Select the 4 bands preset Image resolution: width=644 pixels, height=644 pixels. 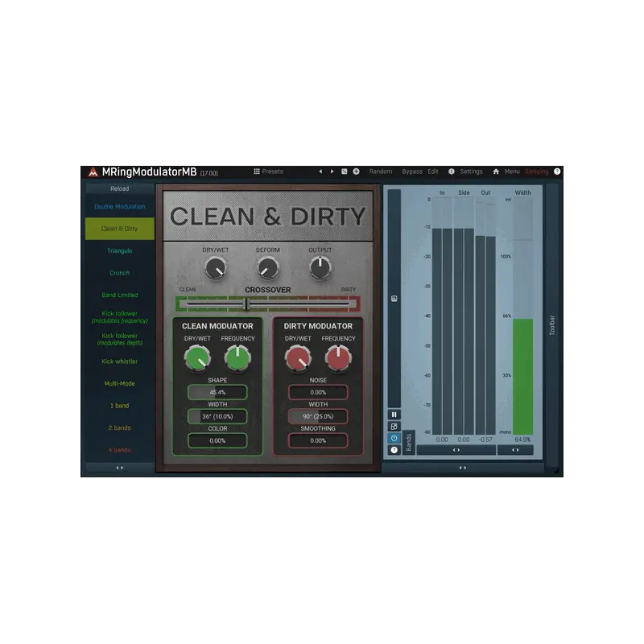pos(119,450)
